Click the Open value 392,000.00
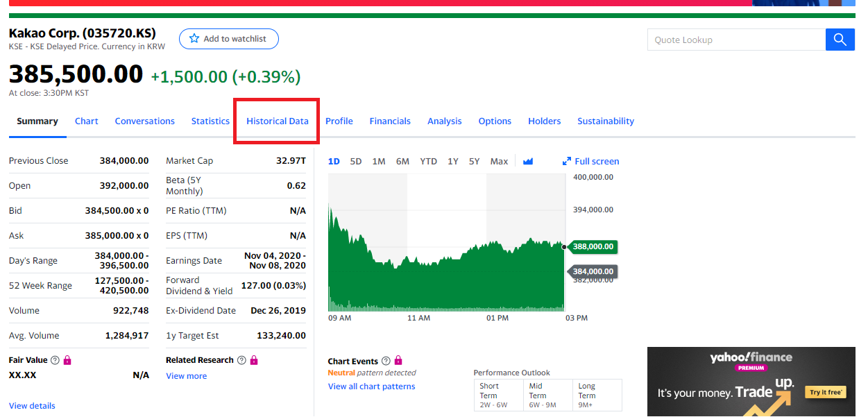 pos(124,185)
